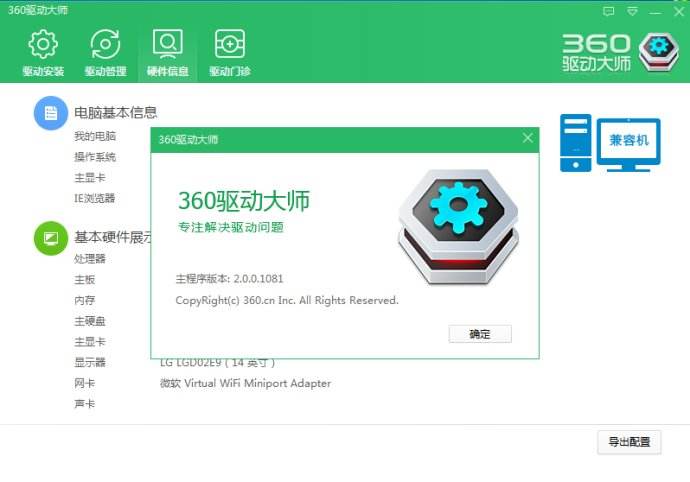This screenshot has width=690, height=482.
Task: Select the 主硬盘 row label
Action: (90, 321)
